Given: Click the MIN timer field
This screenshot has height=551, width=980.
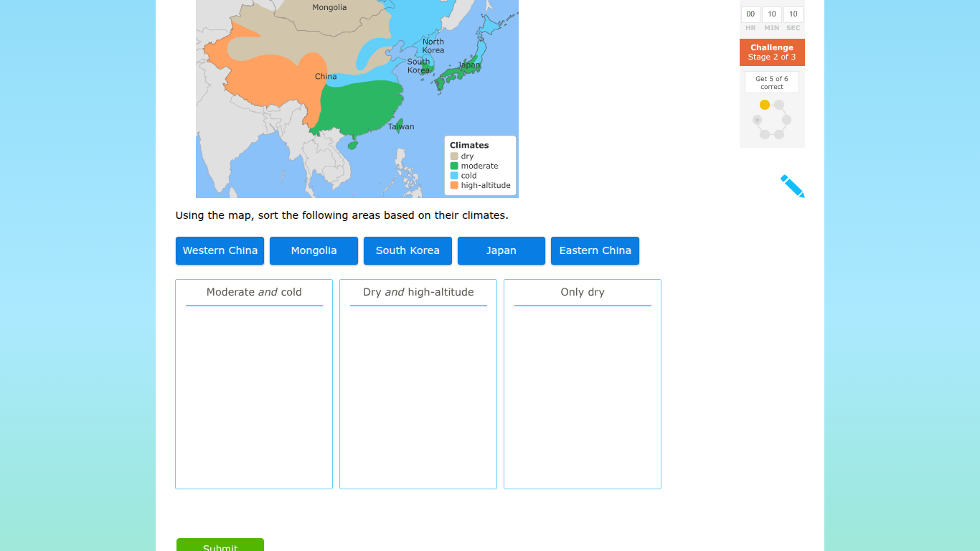Looking at the screenshot, I should coord(771,14).
